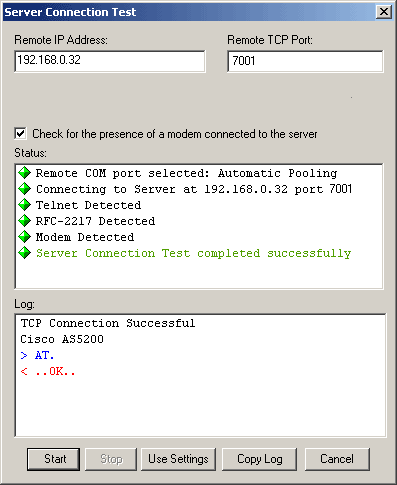The image size is (397, 485).
Task: Click green diamond icon next to RFC-2217 Detected
Action: tap(24, 221)
